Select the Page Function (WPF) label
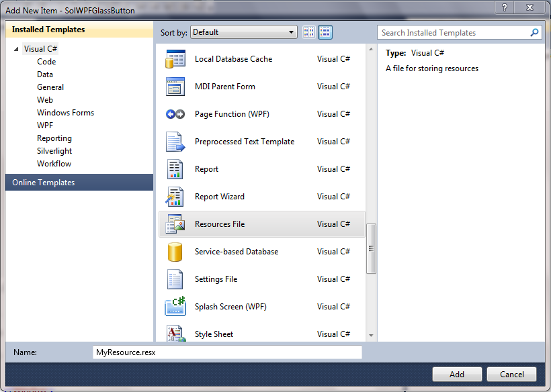 tap(232, 114)
